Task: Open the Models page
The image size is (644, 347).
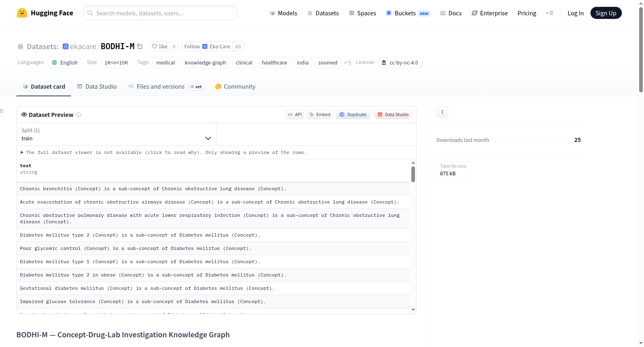Action: click(x=283, y=13)
